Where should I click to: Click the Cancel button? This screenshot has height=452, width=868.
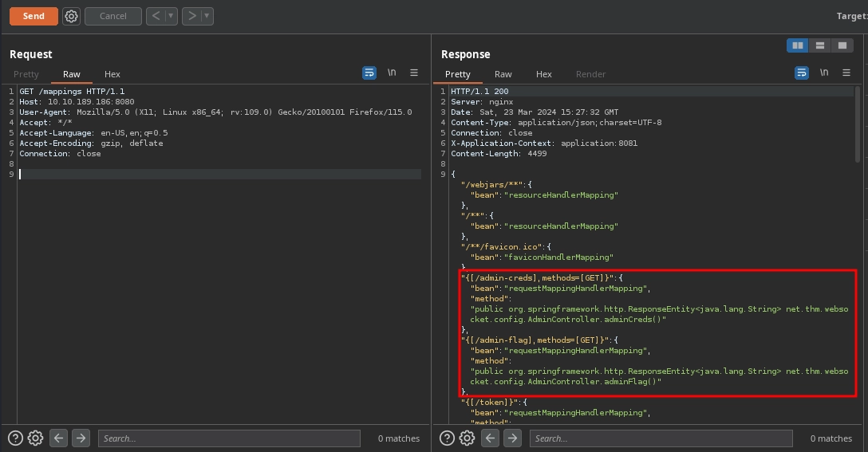112,16
